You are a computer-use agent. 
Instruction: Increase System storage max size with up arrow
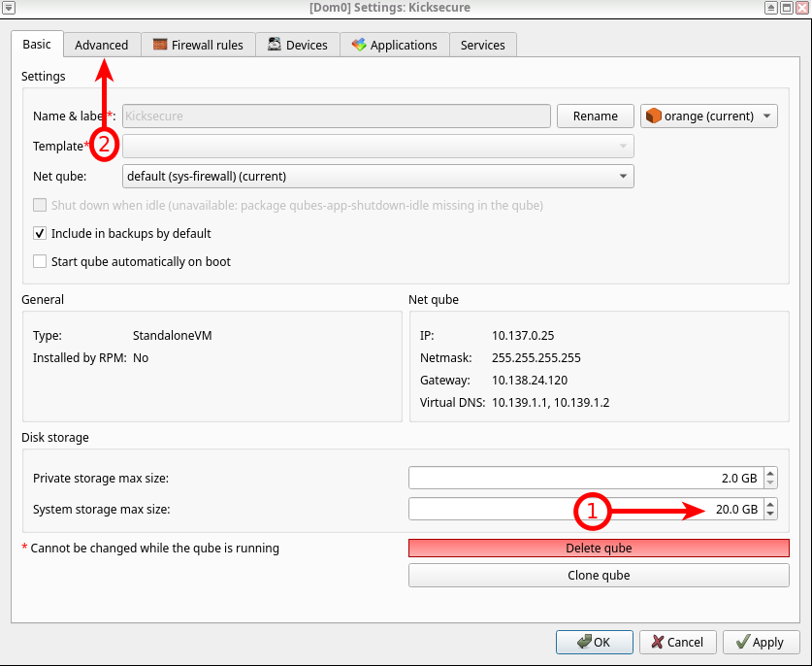pyautogui.click(x=770, y=504)
